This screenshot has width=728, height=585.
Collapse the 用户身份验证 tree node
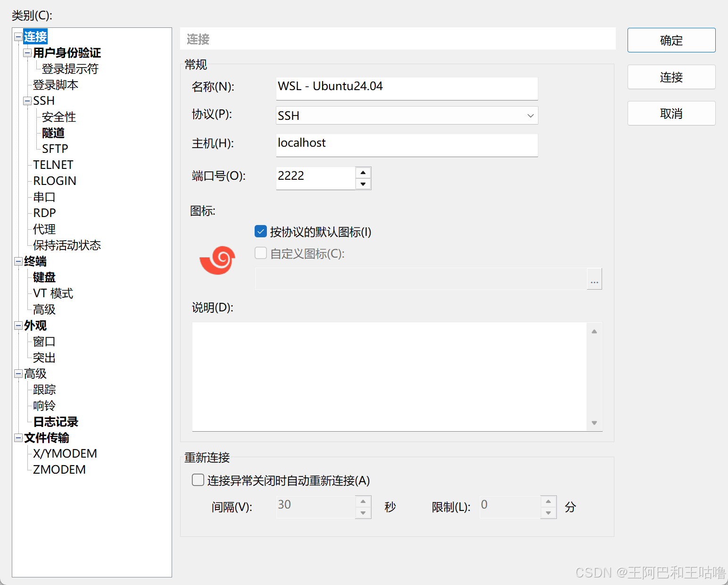[x=27, y=53]
